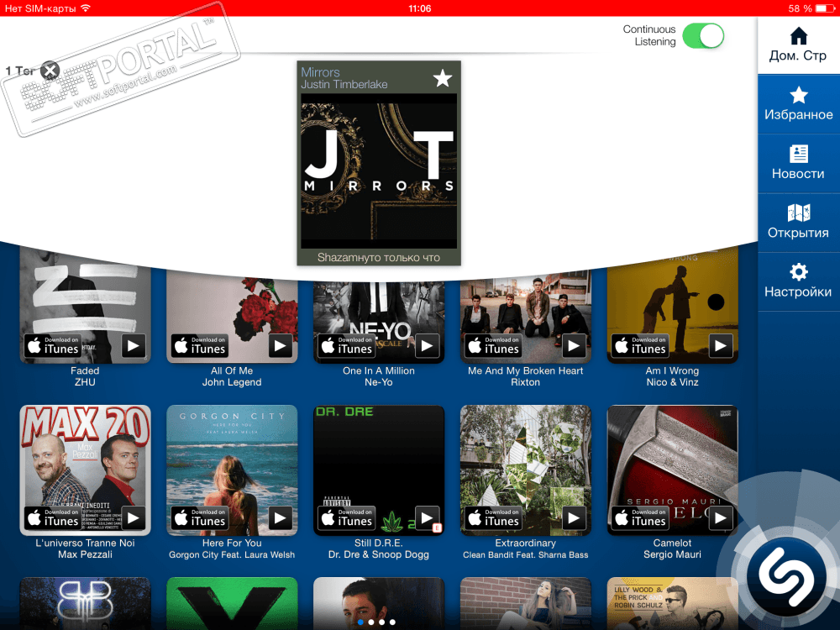Open the Избранное favorites tab

tap(798, 104)
